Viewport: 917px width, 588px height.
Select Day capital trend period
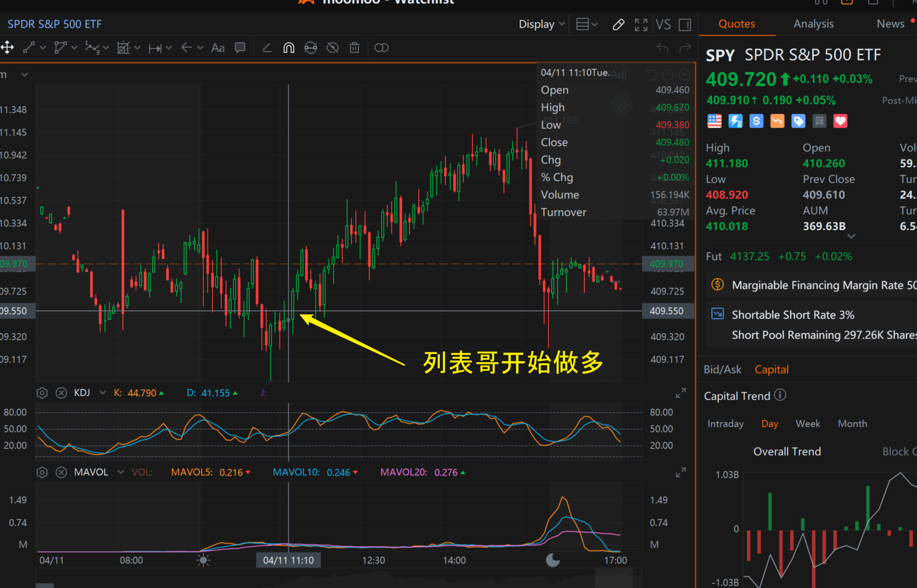[x=770, y=424]
